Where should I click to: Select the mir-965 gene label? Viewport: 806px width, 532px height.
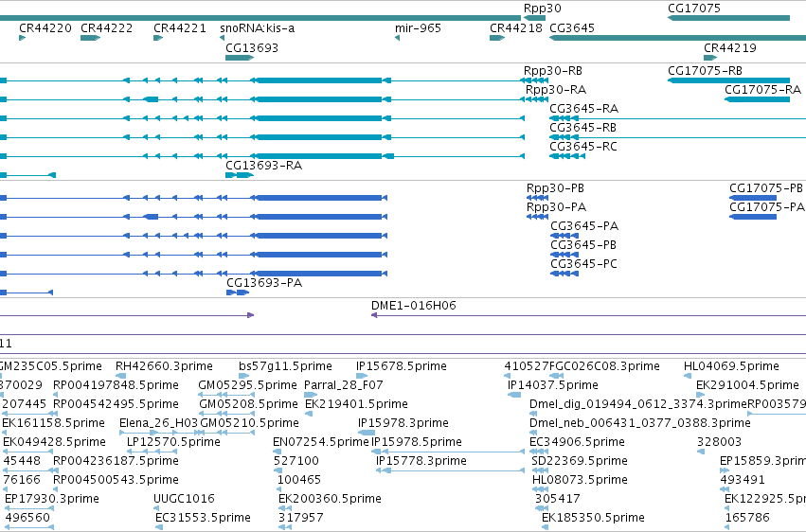pos(418,28)
